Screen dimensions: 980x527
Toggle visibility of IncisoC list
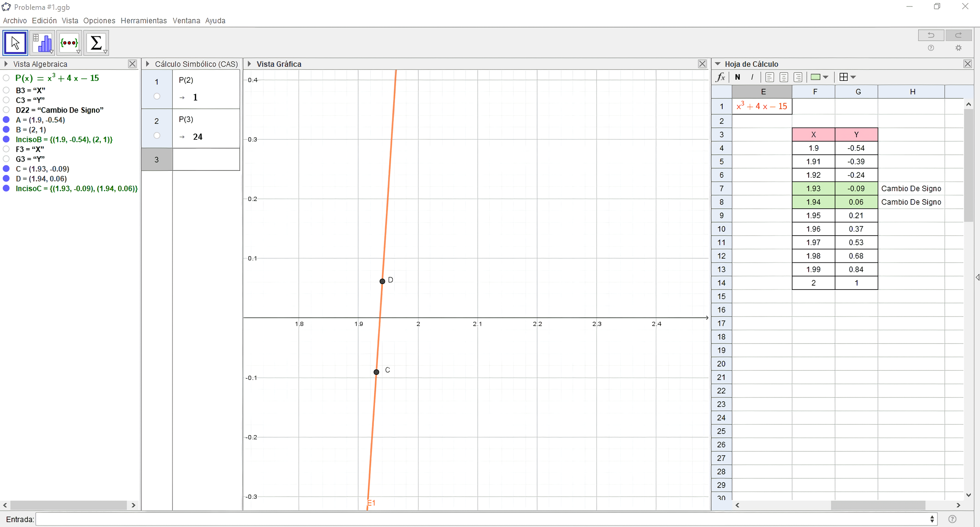(6, 188)
